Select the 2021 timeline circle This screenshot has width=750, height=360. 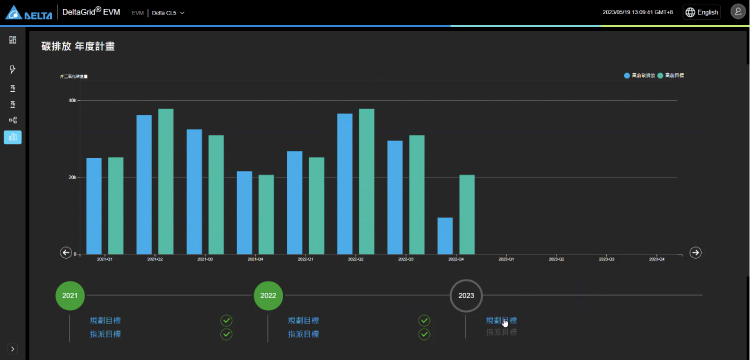click(70, 295)
